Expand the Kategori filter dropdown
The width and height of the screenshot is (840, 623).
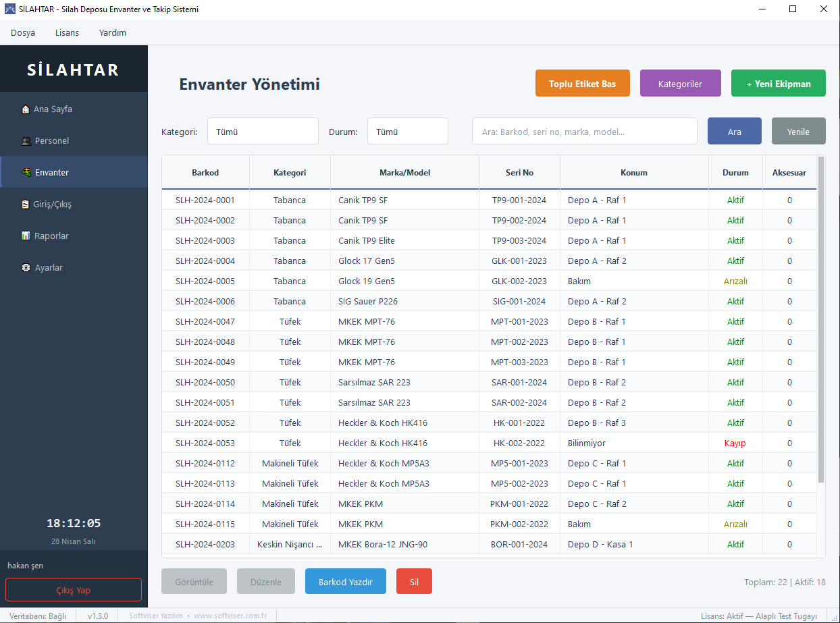point(263,132)
